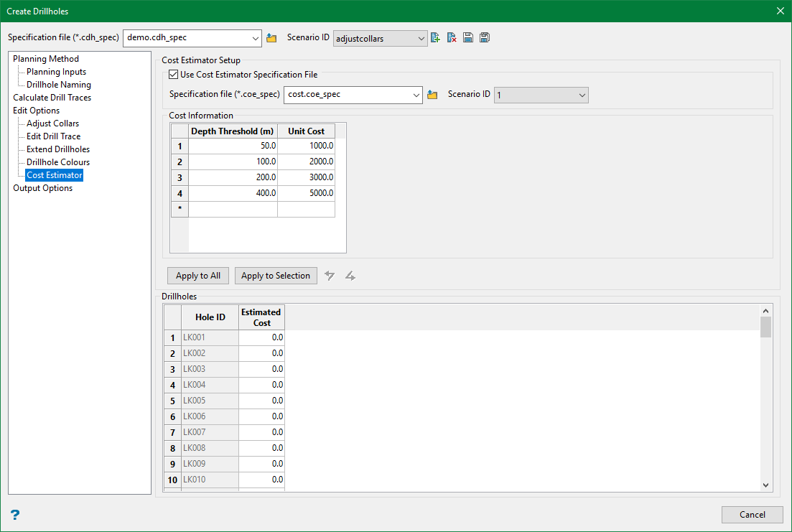Click the add new scenario icon
The height and width of the screenshot is (532, 792).
[435, 38]
